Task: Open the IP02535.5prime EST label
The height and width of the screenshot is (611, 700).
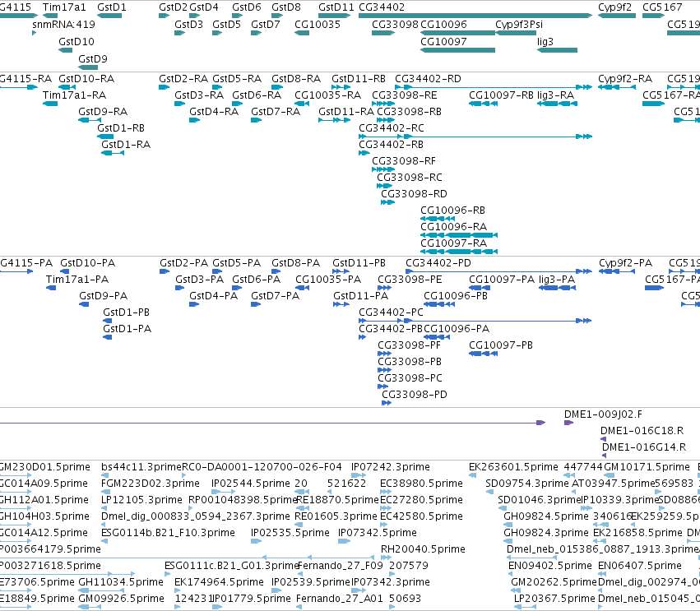Action: (x=290, y=533)
